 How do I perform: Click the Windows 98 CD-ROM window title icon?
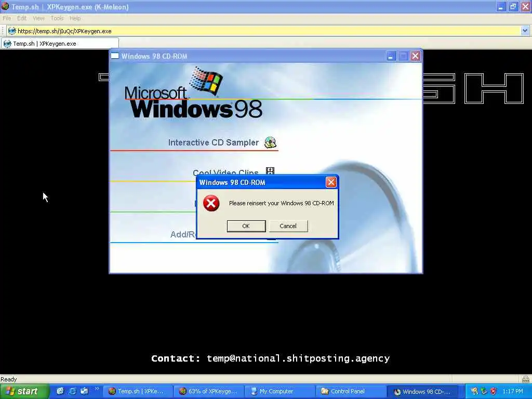(x=115, y=56)
